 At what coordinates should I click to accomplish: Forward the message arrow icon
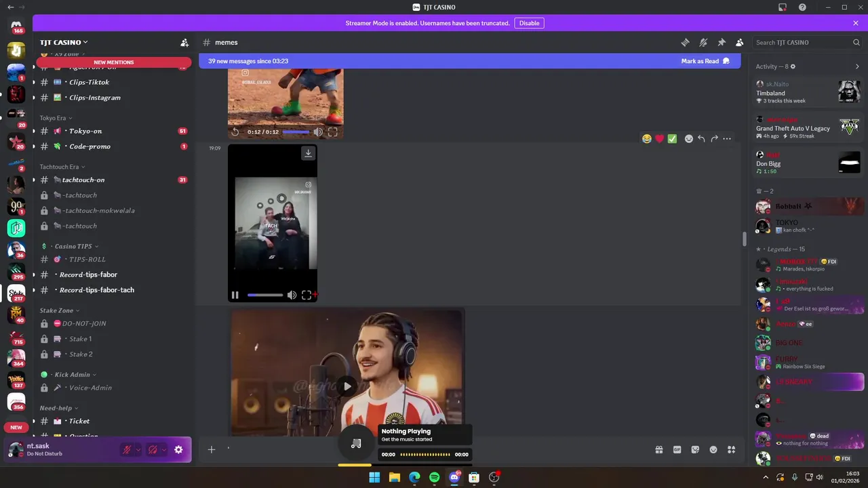714,139
